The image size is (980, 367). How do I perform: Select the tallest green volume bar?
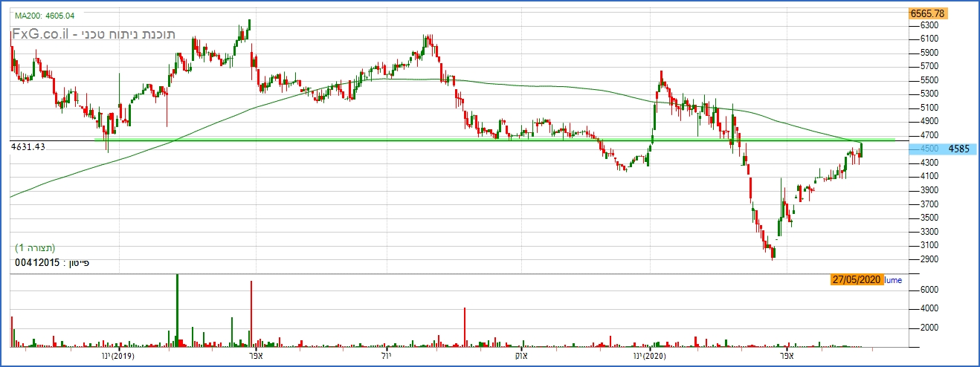pos(177,310)
